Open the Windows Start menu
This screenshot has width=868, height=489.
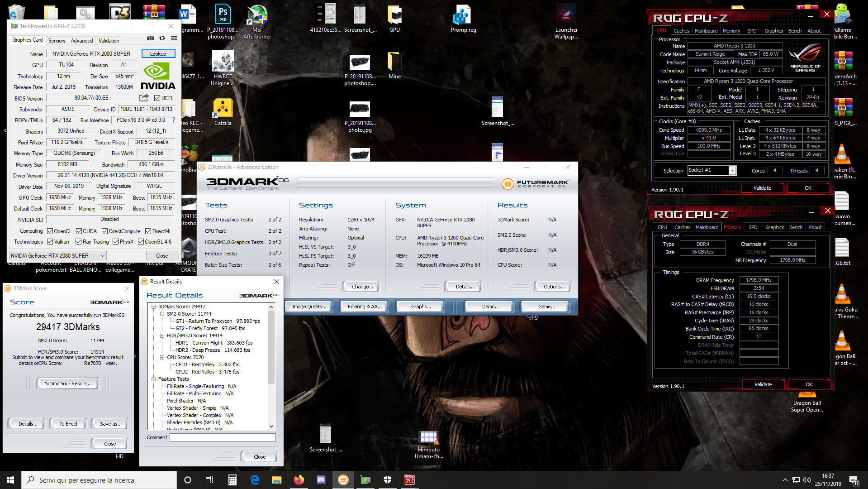[x=10, y=480]
